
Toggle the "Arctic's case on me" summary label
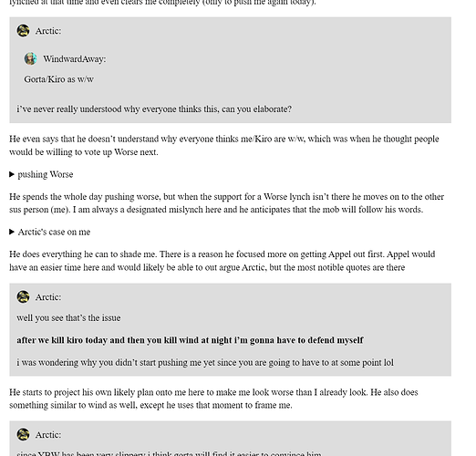[54, 232]
